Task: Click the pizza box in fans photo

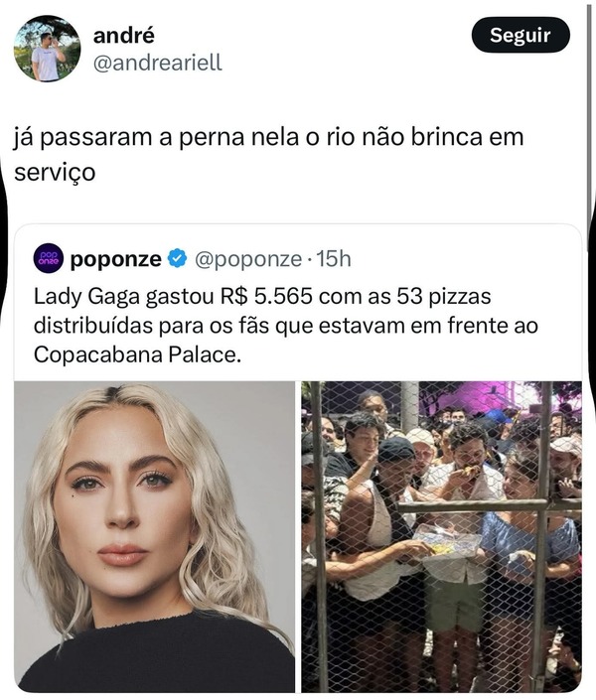Action: coord(447,540)
